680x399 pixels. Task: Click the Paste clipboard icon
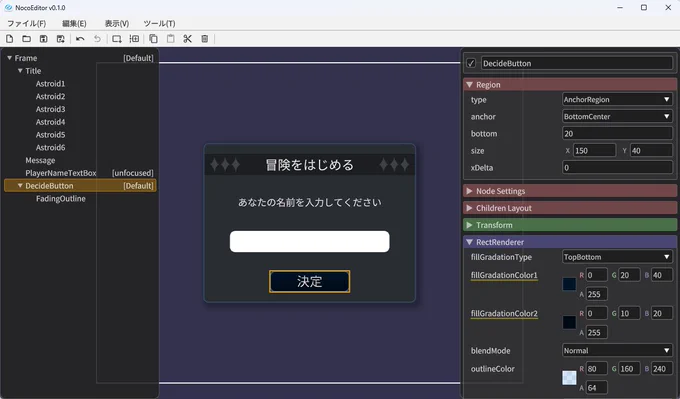[171, 39]
